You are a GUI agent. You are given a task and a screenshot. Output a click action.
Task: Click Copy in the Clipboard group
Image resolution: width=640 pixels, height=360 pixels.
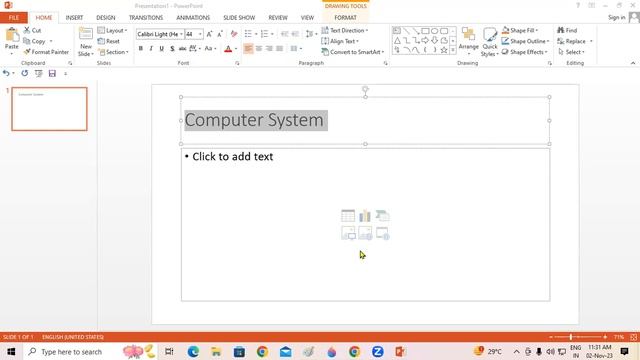(34, 41)
